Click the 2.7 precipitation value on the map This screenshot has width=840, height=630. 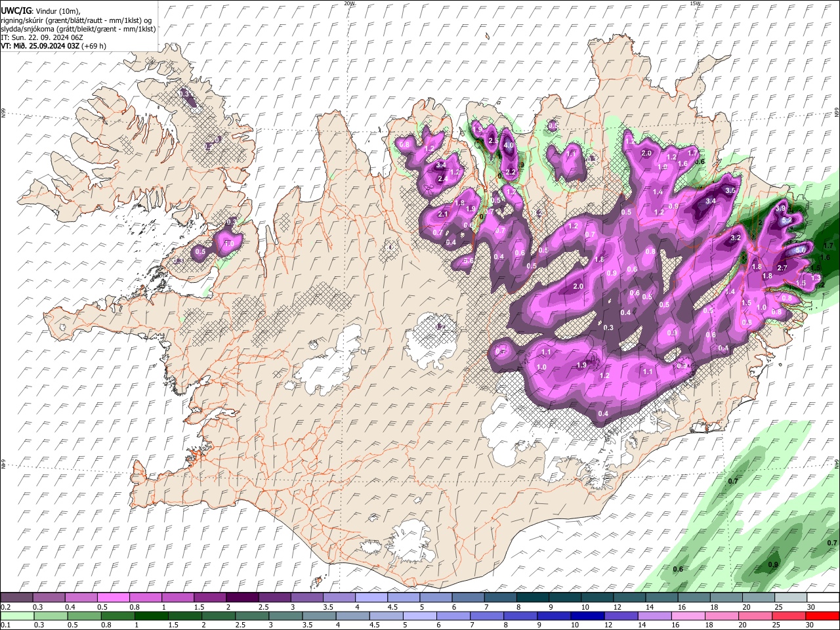coord(782,268)
